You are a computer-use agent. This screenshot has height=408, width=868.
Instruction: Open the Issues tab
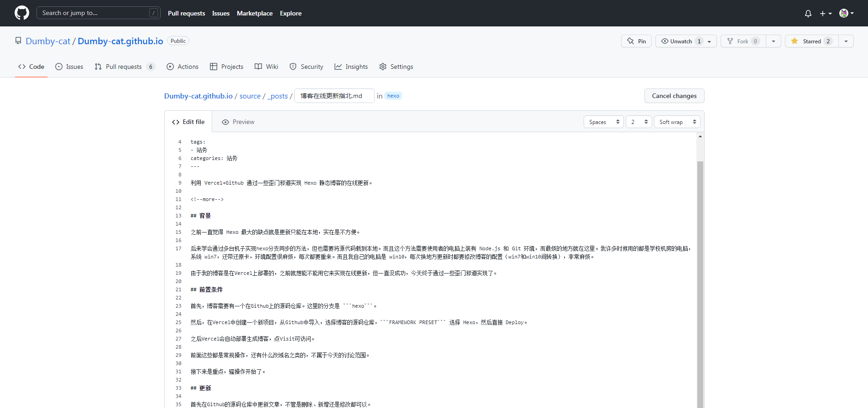coord(69,67)
